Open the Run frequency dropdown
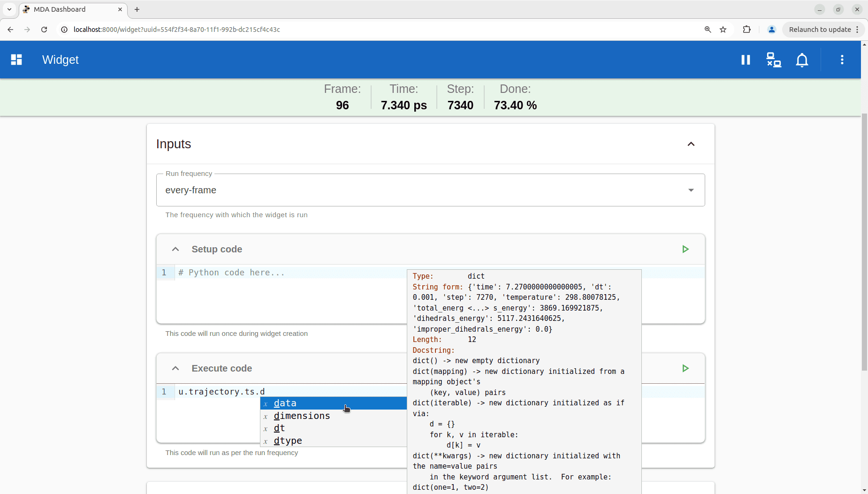 430,190
